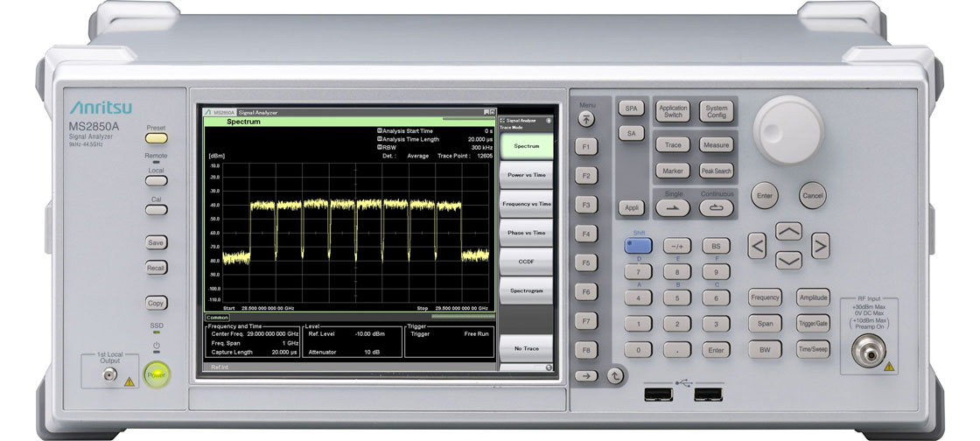This screenshot has height=441, width=980.
Task: Toggle the Analysis Time Length checkbox
Action: tap(380, 139)
